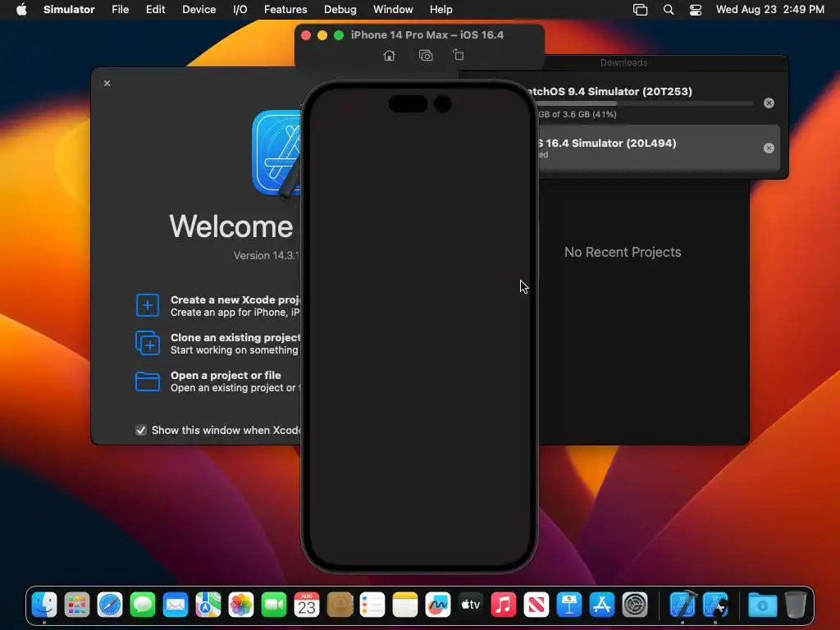Toggle 'Show this window when Xcode launches' checkbox
The height and width of the screenshot is (630, 840).
pos(141,430)
